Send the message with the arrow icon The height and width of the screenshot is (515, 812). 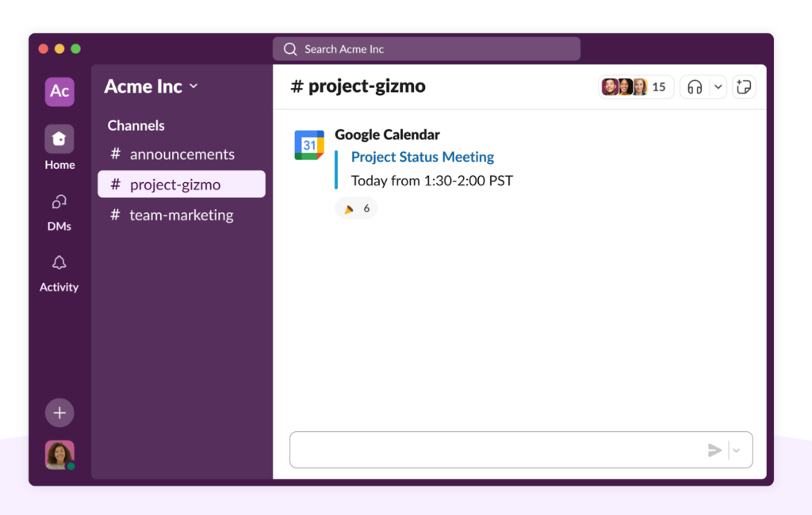714,450
